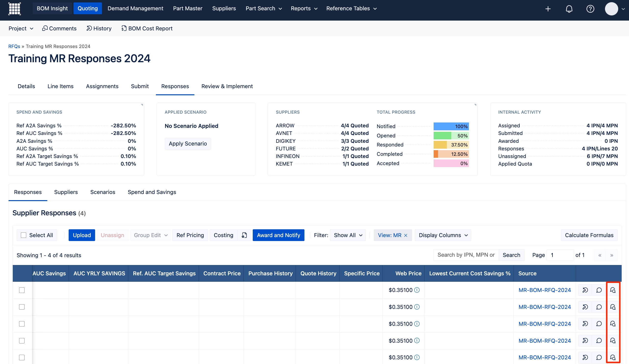The image size is (629, 364).
Task: Switch to the Line Items tab
Action: pos(60,86)
